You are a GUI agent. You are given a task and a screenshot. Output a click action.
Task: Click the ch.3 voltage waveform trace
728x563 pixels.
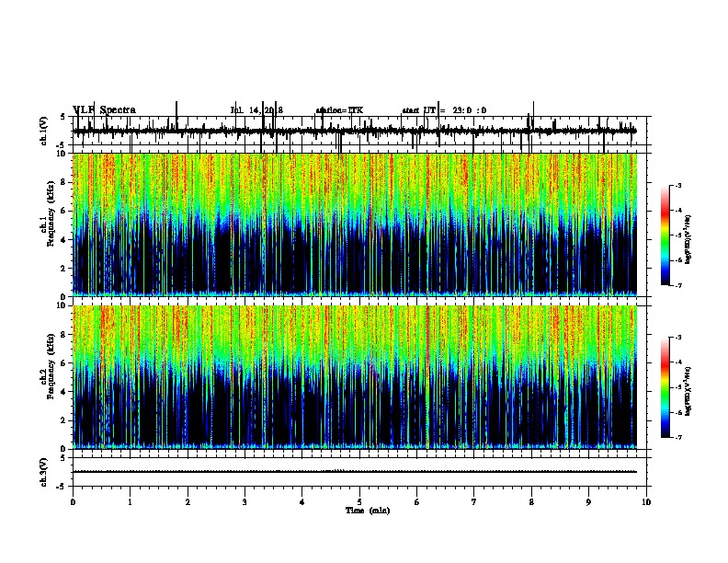355,472
